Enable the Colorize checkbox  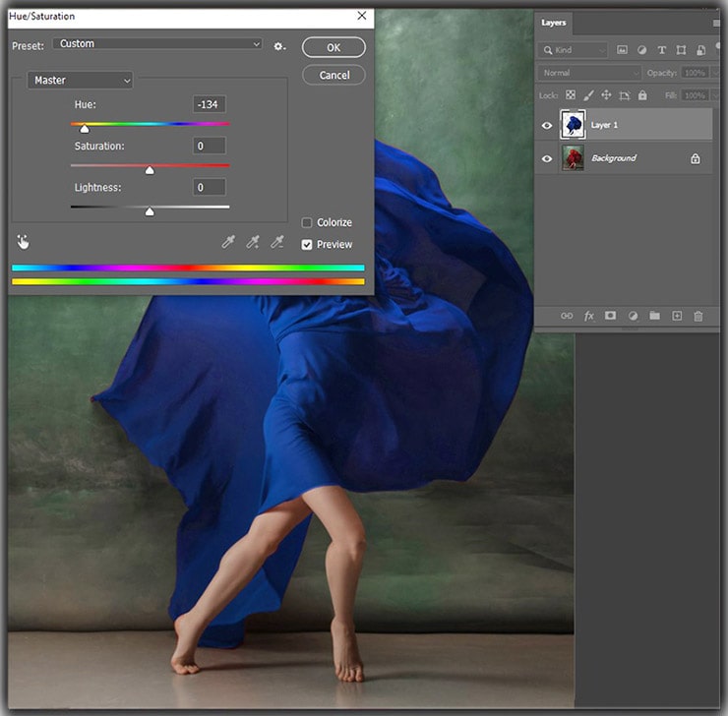click(307, 222)
